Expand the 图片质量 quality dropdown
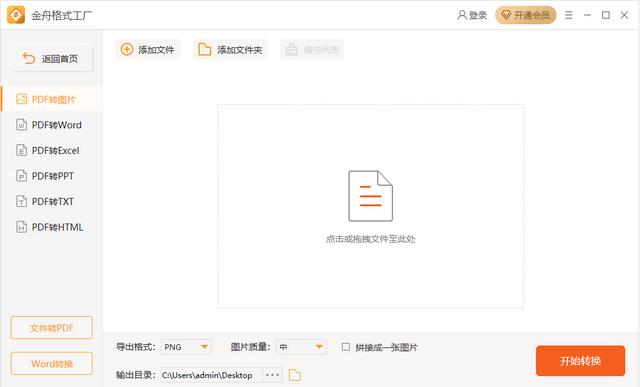 pos(301,347)
